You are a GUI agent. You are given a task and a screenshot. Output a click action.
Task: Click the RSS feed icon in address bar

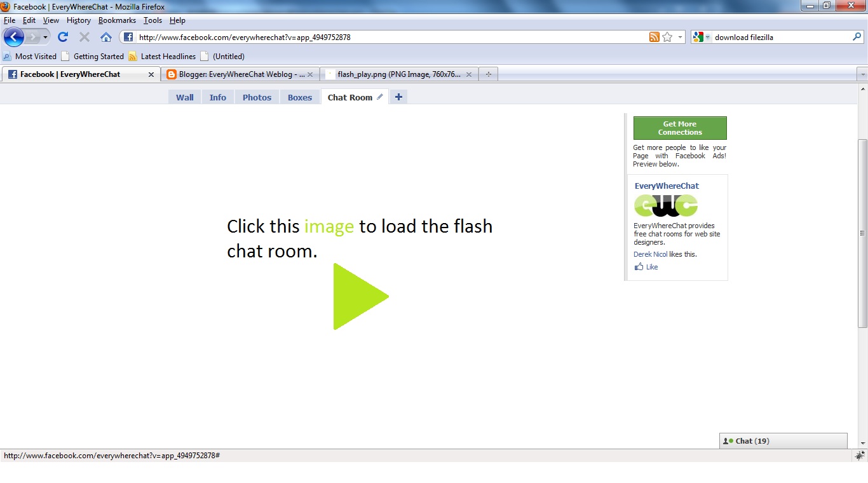click(654, 37)
